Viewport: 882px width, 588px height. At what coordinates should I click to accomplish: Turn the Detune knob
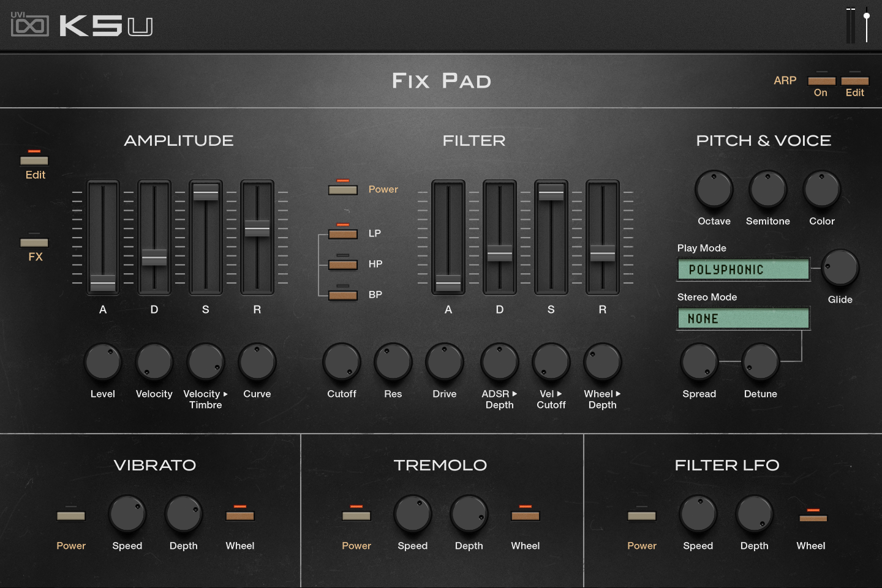(x=760, y=363)
